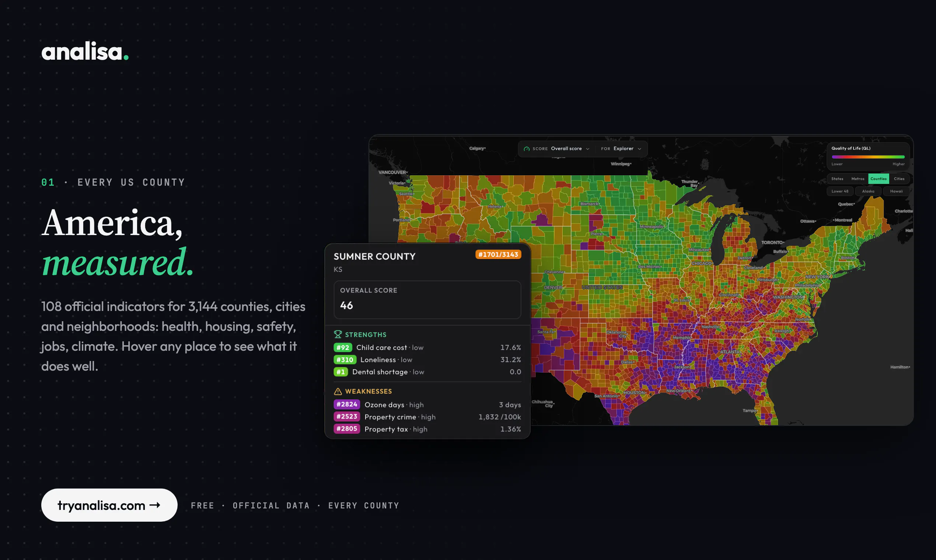Click the #2523 Property crime badge
Screen dimensions: 936x560
click(346, 417)
